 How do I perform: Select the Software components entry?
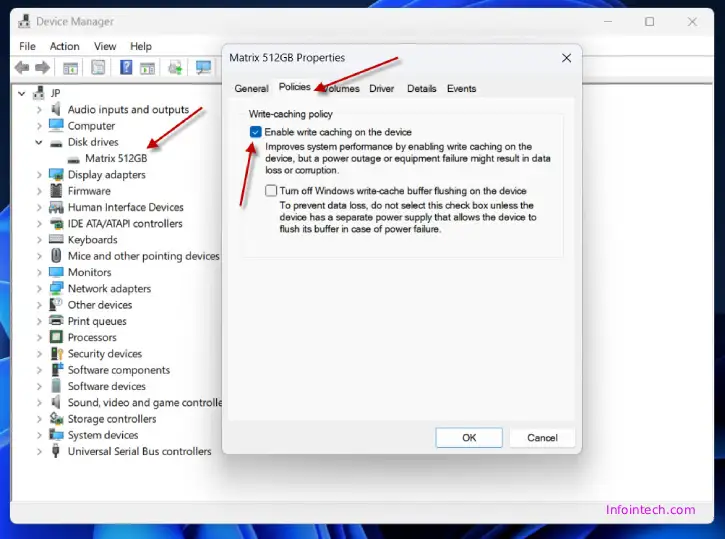[119, 370]
